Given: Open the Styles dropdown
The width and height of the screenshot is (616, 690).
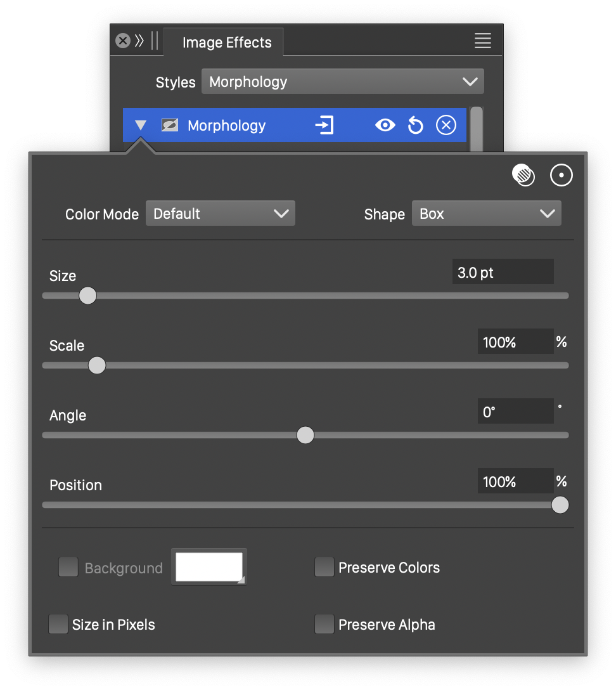Looking at the screenshot, I should 342,82.
